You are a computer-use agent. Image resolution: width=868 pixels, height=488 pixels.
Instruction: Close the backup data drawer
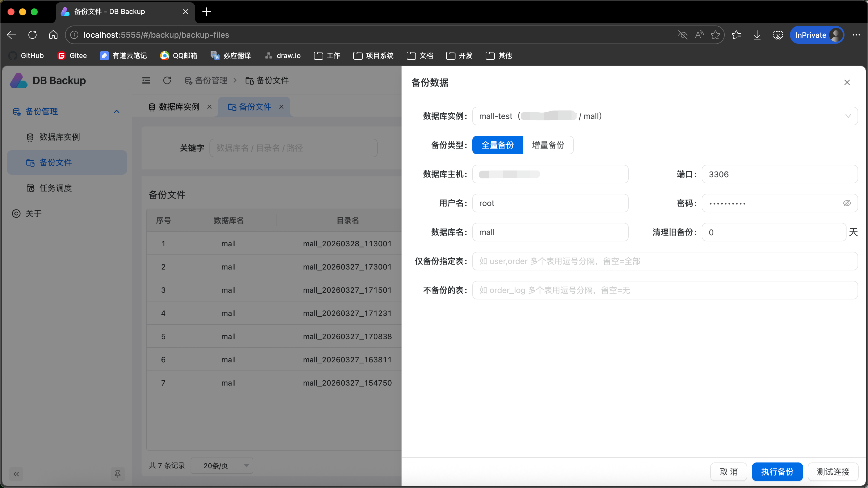tap(847, 83)
